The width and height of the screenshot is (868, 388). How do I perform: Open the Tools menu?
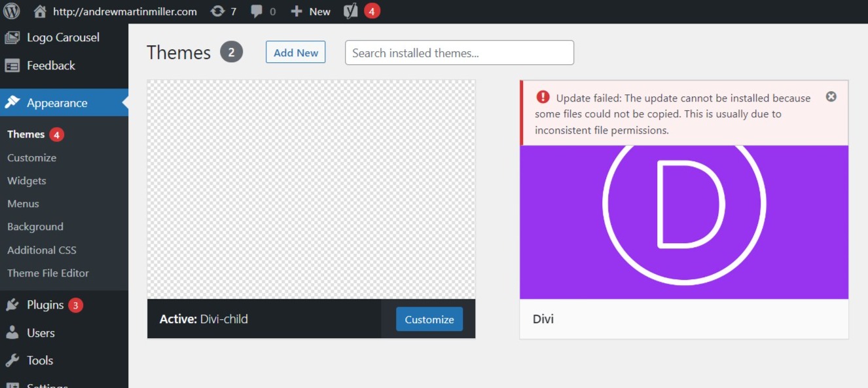[40, 360]
